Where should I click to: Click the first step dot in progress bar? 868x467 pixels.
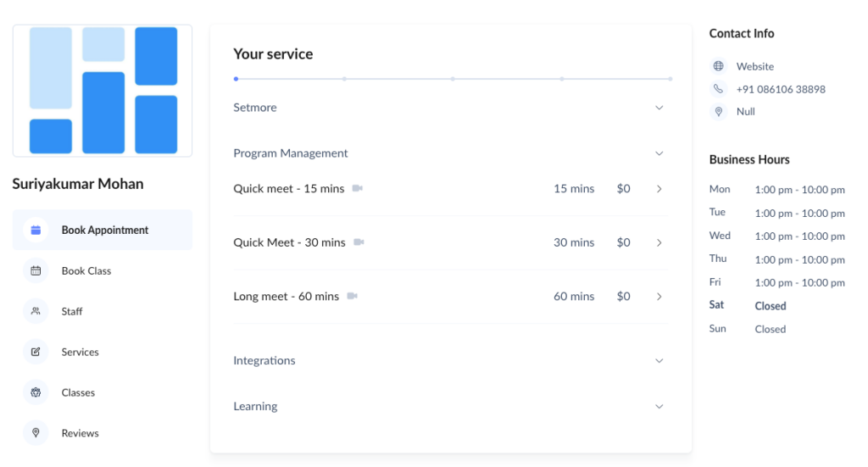click(236, 79)
